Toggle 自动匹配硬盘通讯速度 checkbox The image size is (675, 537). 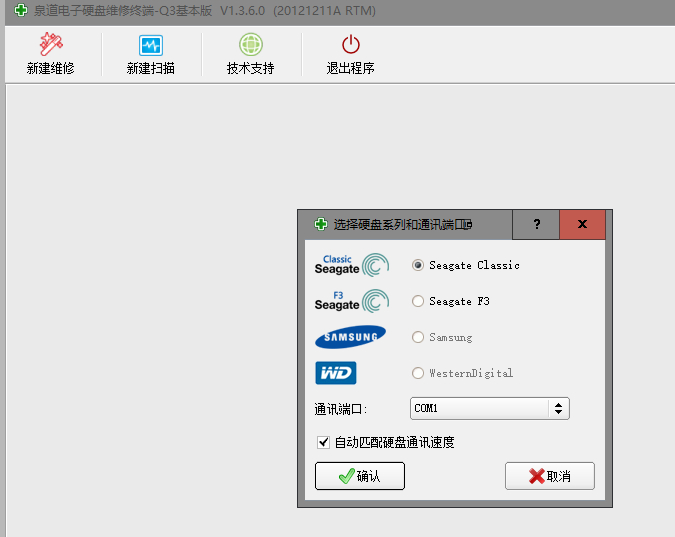[x=323, y=442]
